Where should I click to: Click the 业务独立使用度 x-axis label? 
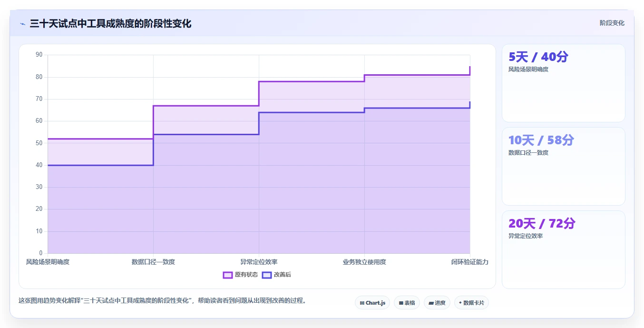tap(364, 262)
